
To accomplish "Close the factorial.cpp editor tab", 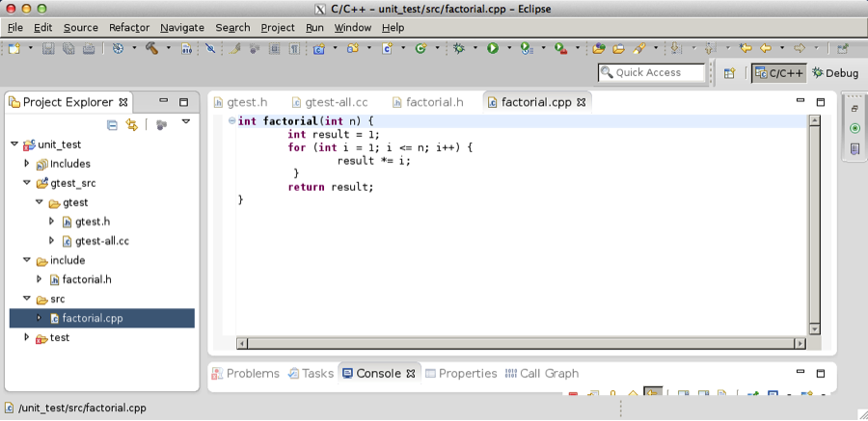I will click(x=582, y=102).
